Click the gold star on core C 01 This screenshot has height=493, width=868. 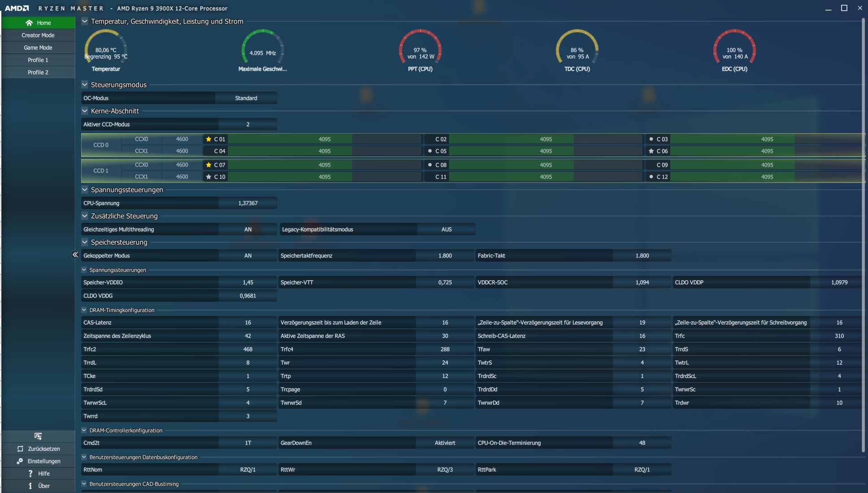pyautogui.click(x=208, y=139)
